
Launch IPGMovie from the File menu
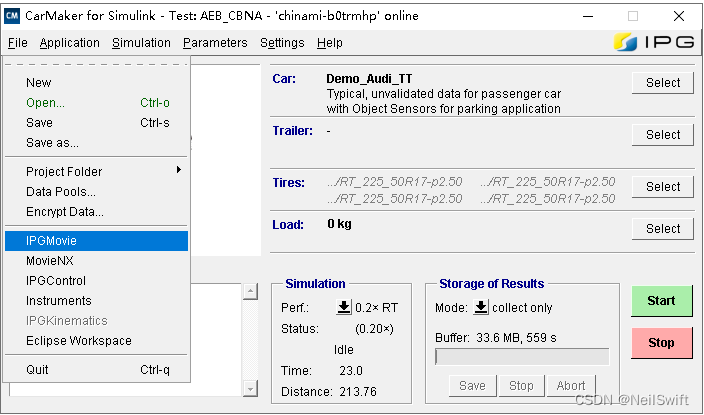96,241
